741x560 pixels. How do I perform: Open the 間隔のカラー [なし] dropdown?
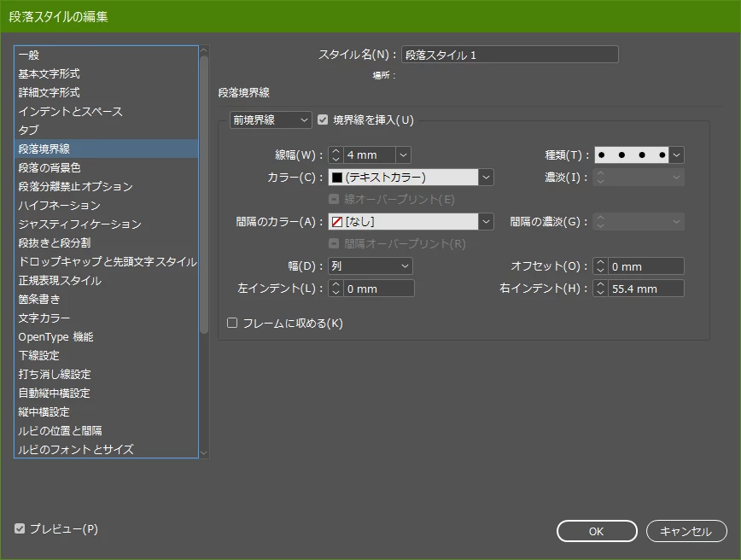[x=411, y=222]
